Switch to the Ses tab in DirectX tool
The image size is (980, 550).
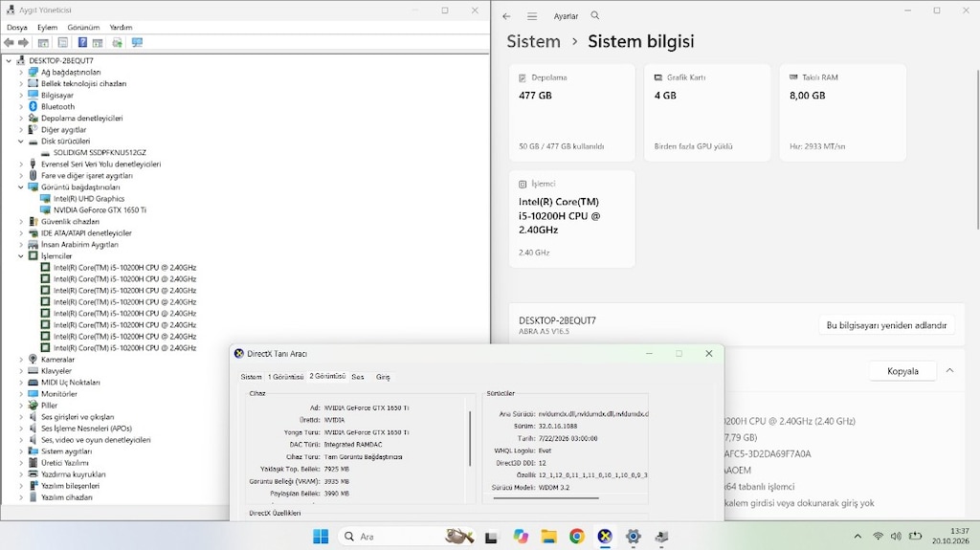tap(358, 377)
